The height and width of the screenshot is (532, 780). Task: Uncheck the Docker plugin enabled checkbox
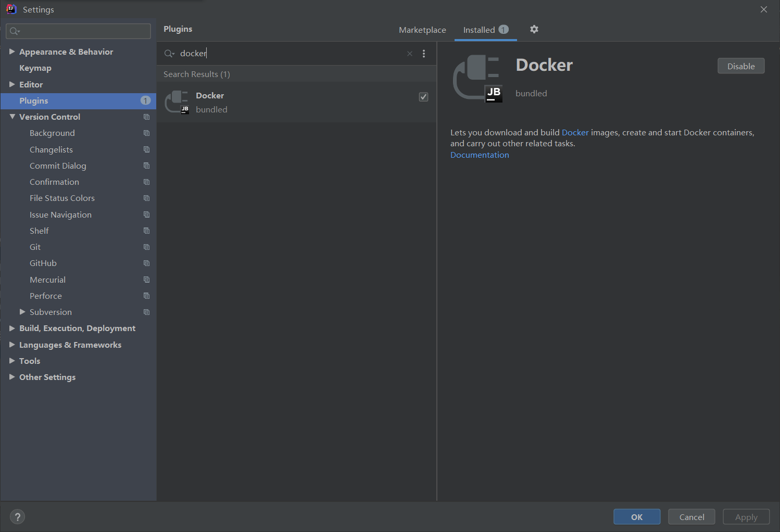point(423,97)
